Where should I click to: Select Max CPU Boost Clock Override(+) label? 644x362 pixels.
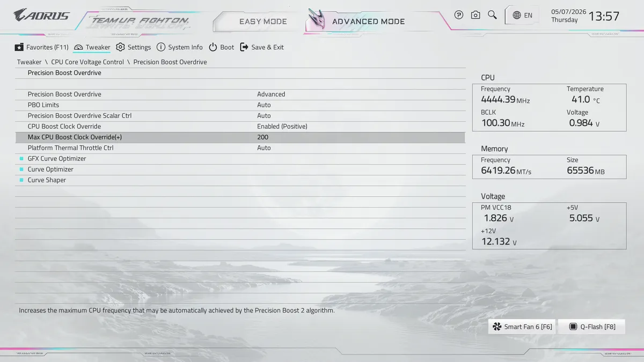click(75, 137)
